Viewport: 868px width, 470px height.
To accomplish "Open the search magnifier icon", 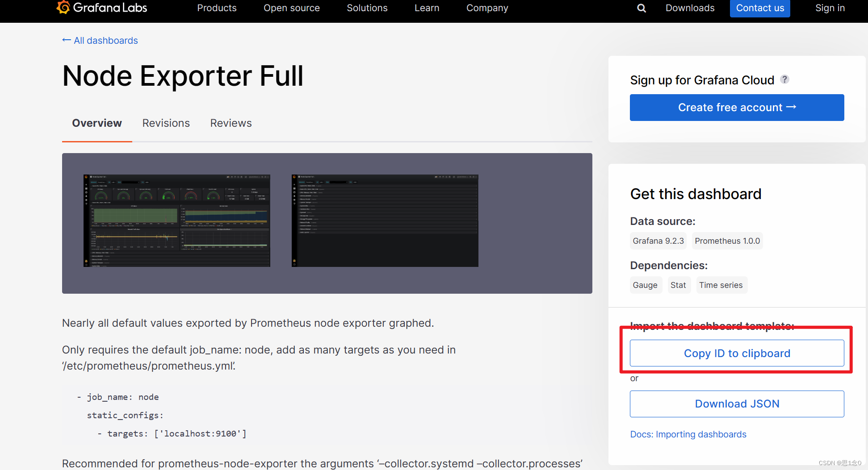I will pyautogui.click(x=642, y=8).
